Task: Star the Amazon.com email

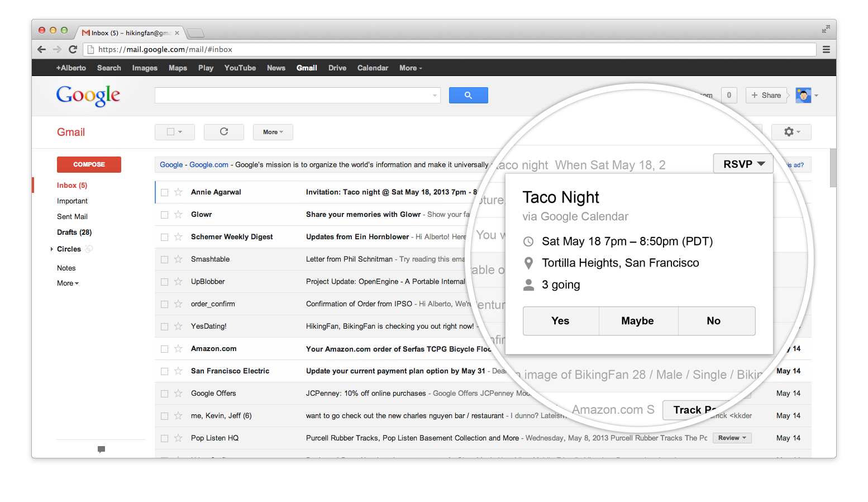Action: tap(178, 349)
